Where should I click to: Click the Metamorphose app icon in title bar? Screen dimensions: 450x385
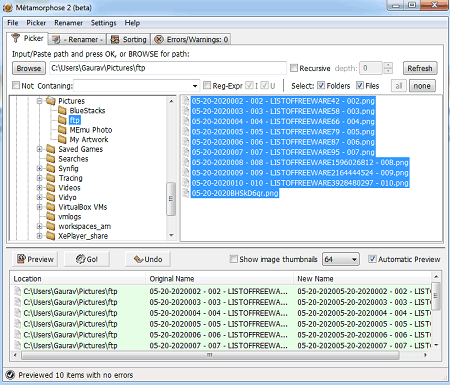(8, 7)
